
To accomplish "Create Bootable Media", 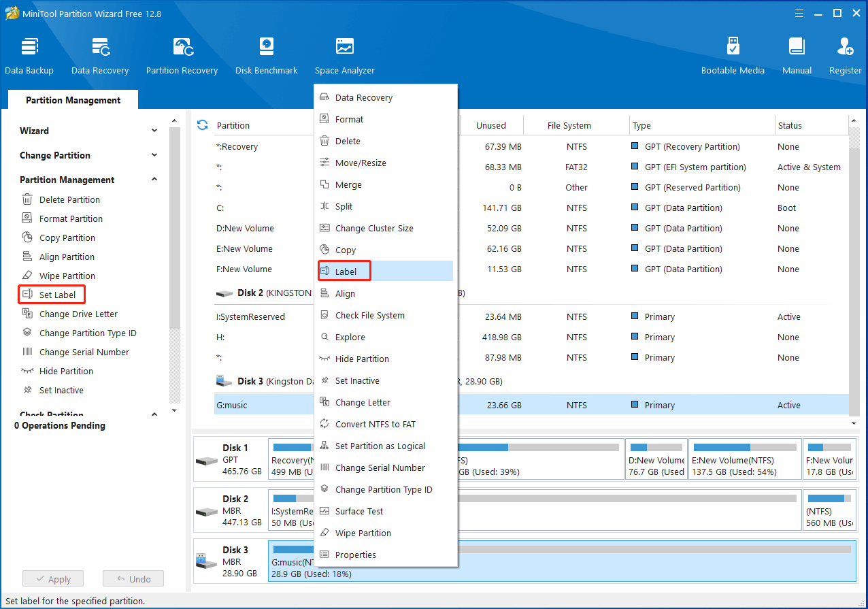I will 733,56.
